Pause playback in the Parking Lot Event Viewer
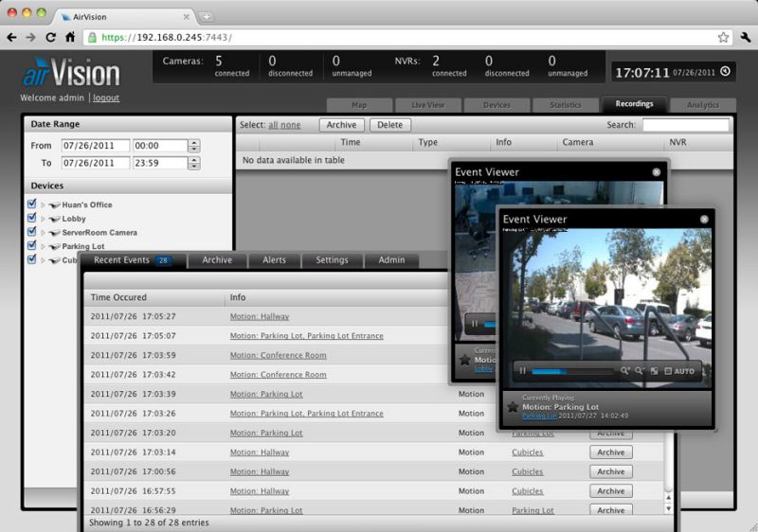The height and width of the screenshot is (532, 758). coord(522,371)
